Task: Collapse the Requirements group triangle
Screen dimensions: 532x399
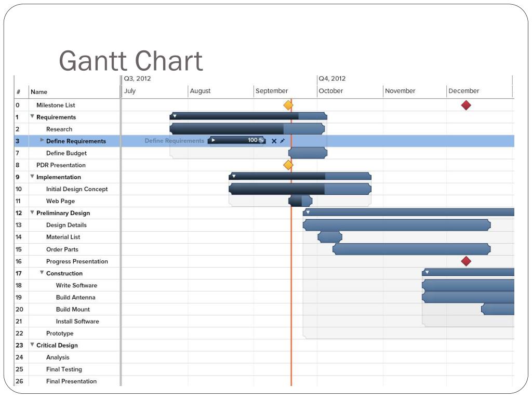Action: click(x=32, y=116)
